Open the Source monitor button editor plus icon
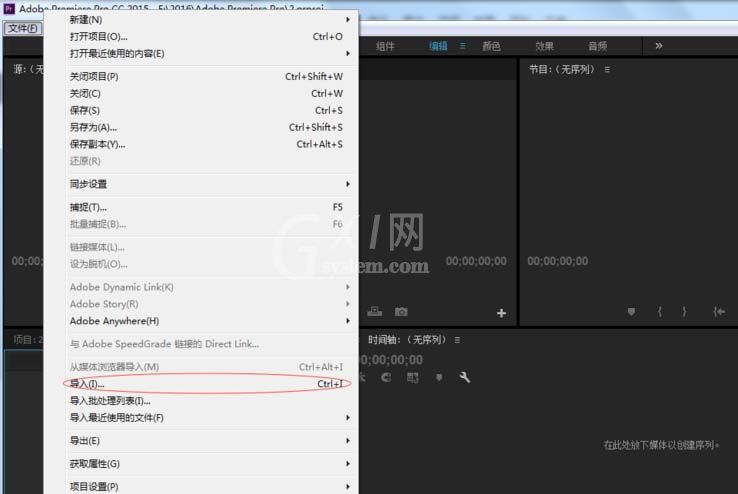 (x=501, y=313)
